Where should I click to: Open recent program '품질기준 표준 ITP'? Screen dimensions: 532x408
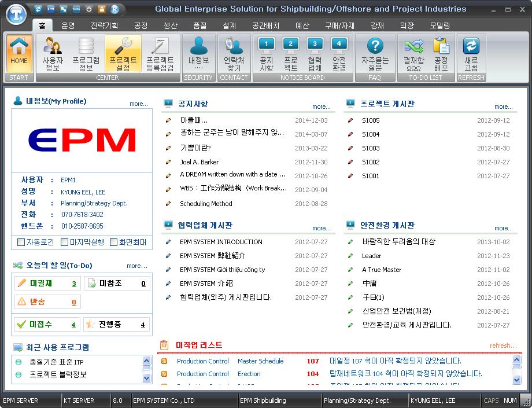pyautogui.click(x=56, y=362)
